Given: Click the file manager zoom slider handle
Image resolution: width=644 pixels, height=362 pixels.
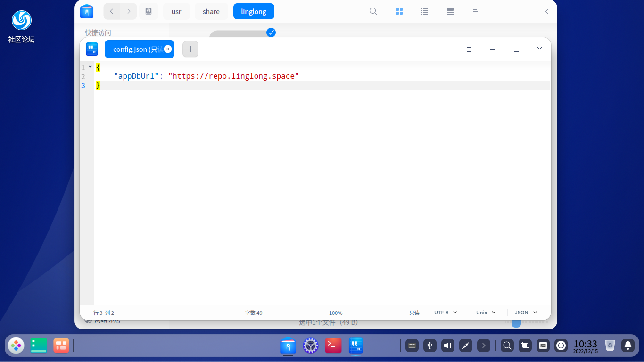Looking at the screenshot, I should (x=516, y=323).
